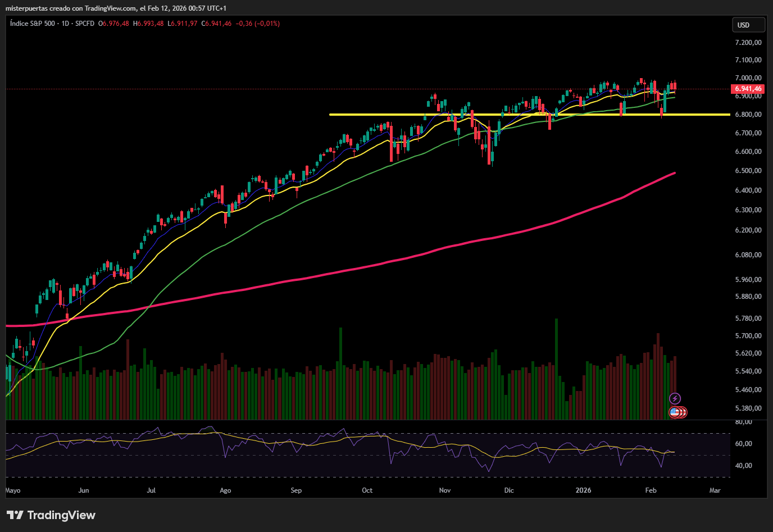Click the 6.500,00 price axis label

(x=748, y=171)
